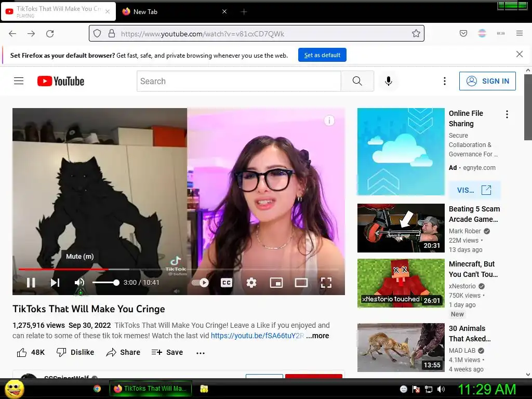This screenshot has height=399, width=532.
Task: Click the 11:29 AM taskbar clock
Action: [x=487, y=389]
